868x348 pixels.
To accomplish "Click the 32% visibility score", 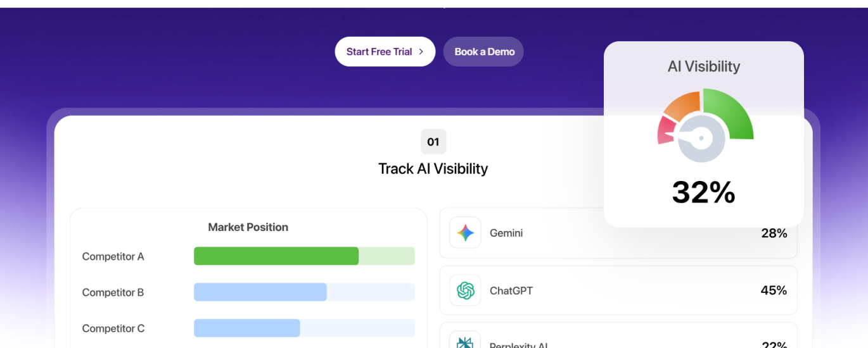I will click(x=703, y=192).
